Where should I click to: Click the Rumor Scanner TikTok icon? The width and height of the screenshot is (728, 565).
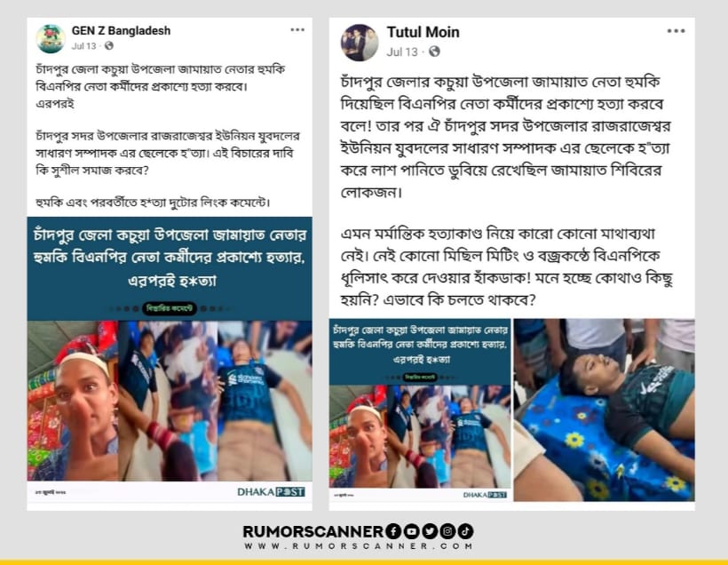tap(466, 531)
